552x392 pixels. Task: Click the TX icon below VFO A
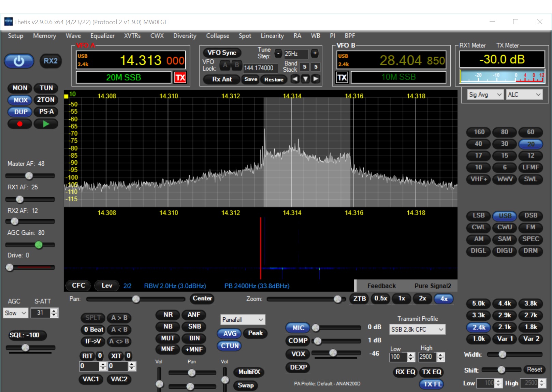point(180,78)
